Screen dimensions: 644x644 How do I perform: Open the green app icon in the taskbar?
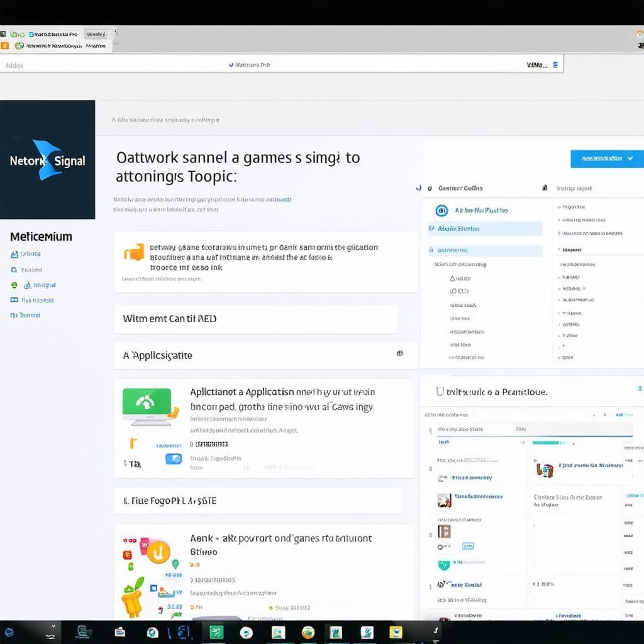(216, 632)
